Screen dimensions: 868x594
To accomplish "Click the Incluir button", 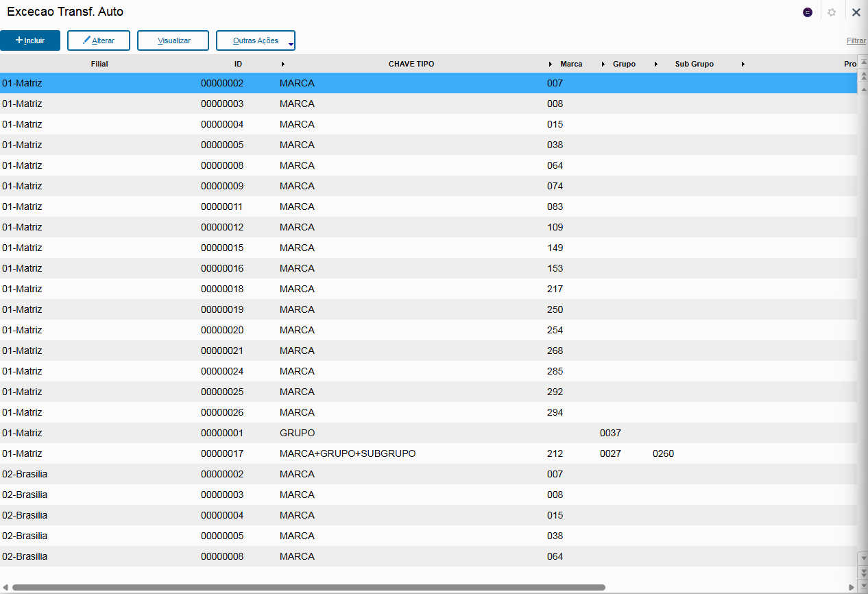I will click(30, 40).
